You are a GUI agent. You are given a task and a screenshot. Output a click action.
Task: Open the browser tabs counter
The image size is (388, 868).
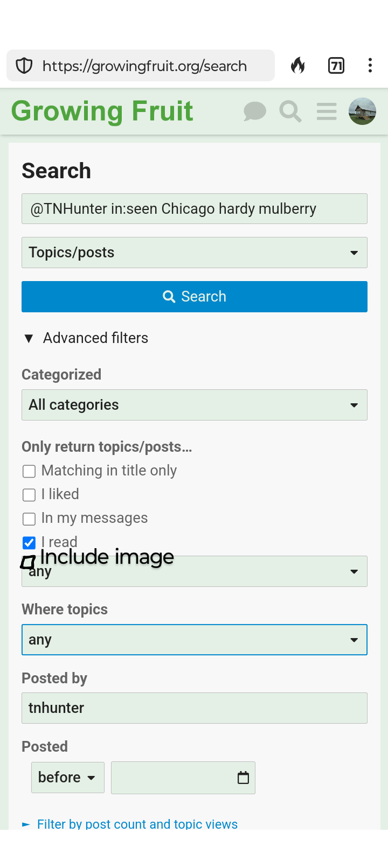click(336, 66)
